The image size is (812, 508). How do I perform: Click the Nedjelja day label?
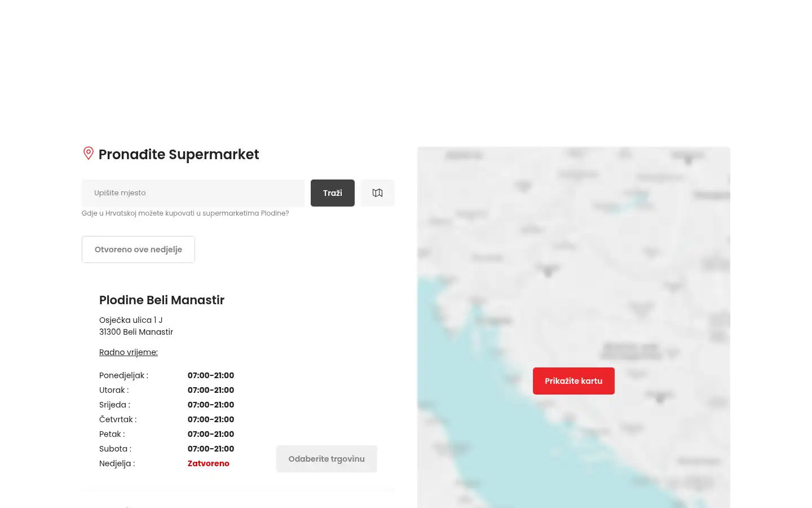click(x=117, y=463)
